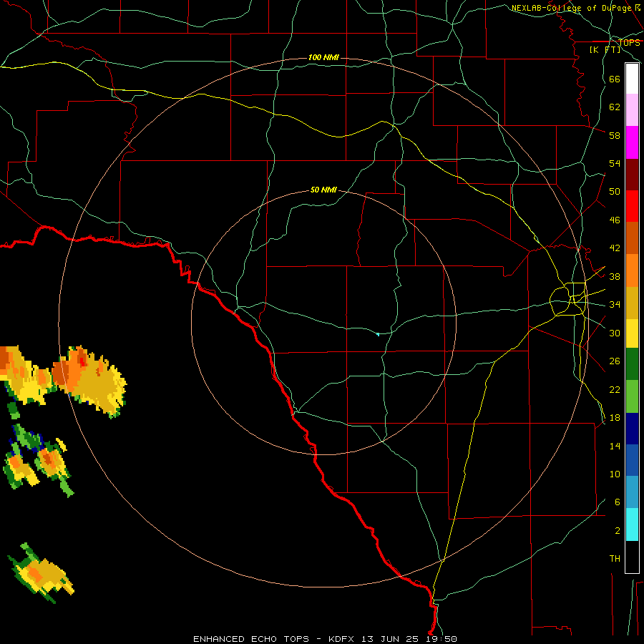This screenshot has width=644, height=644.
Task: Click the "46" legend value
Action: (x=615, y=220)
